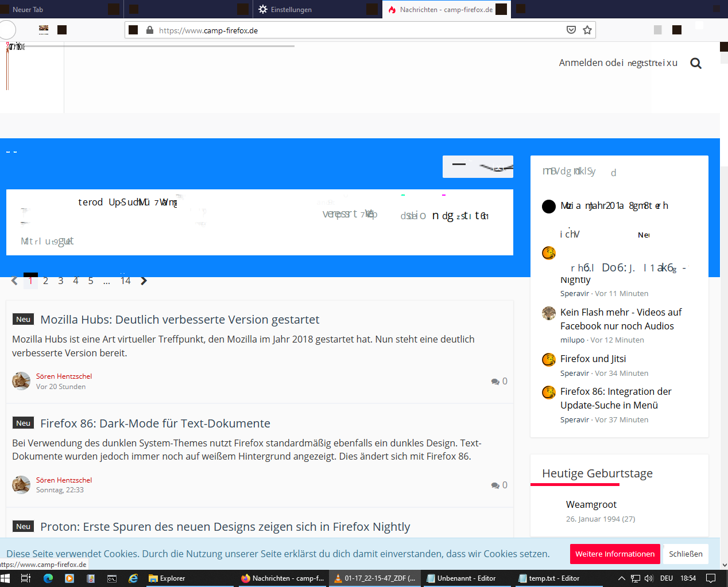Click the 'Heutige Geburtstage' heading
This screenshot has height=587, width=728.
tap(597, 473)
